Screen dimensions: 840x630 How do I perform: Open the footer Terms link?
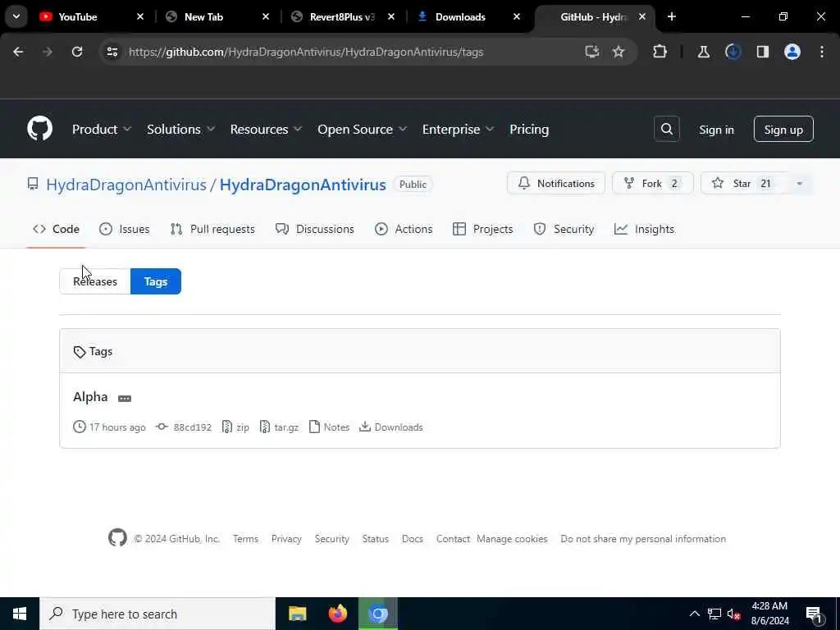pyautogui.click(x=245, y=539)
